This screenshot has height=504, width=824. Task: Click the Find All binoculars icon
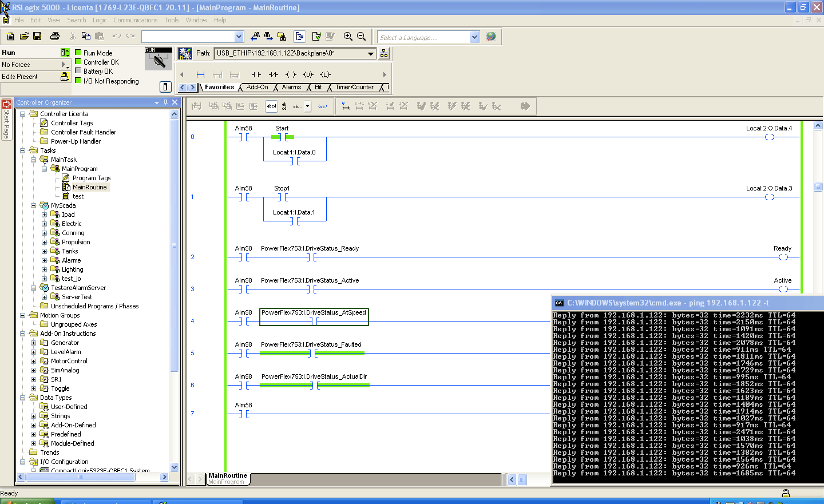(x=282, y=36)
